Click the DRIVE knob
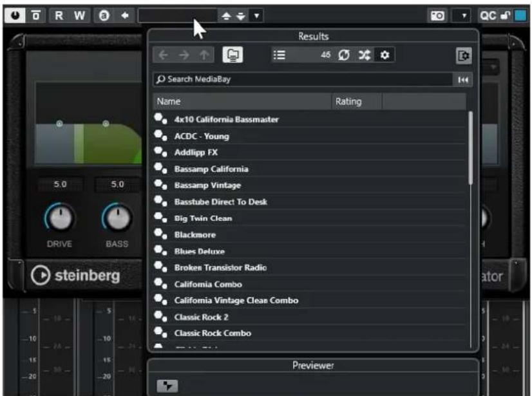 [60, 218]
